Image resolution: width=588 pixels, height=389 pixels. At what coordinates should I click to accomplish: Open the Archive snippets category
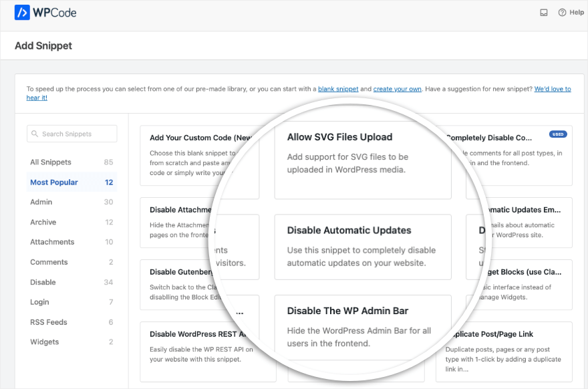71,222
